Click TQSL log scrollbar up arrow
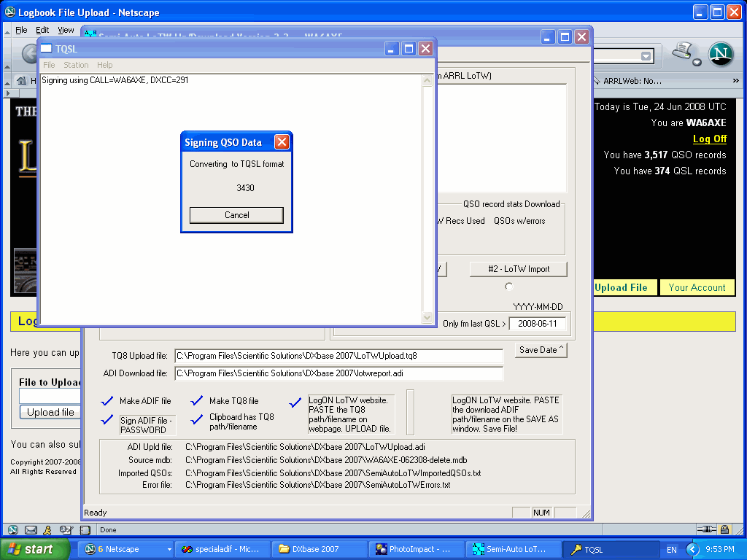 (427, 80)
